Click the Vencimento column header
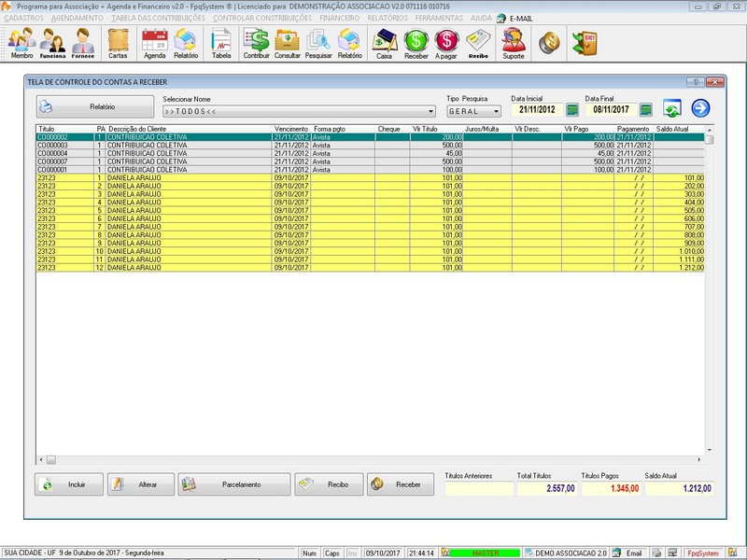 click(x=291, y=129)
